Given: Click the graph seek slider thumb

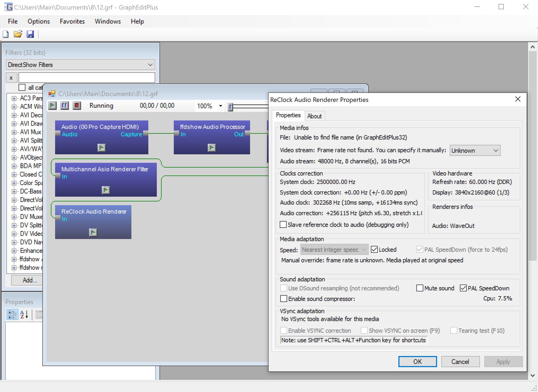Looking at the screenshot, I should (x=230, y=107).
